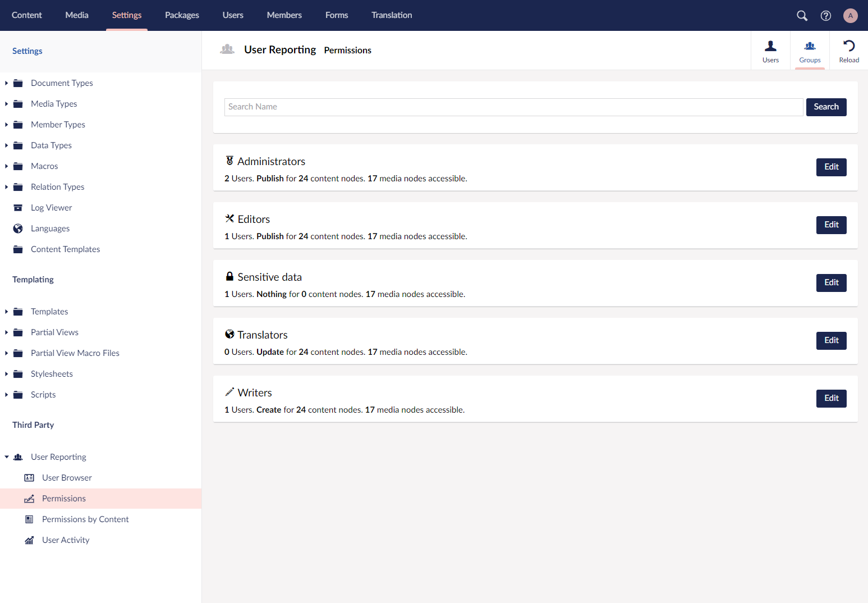Expand the Partial Views tree node
Viewport: 868px width, 603px height.
6,332
